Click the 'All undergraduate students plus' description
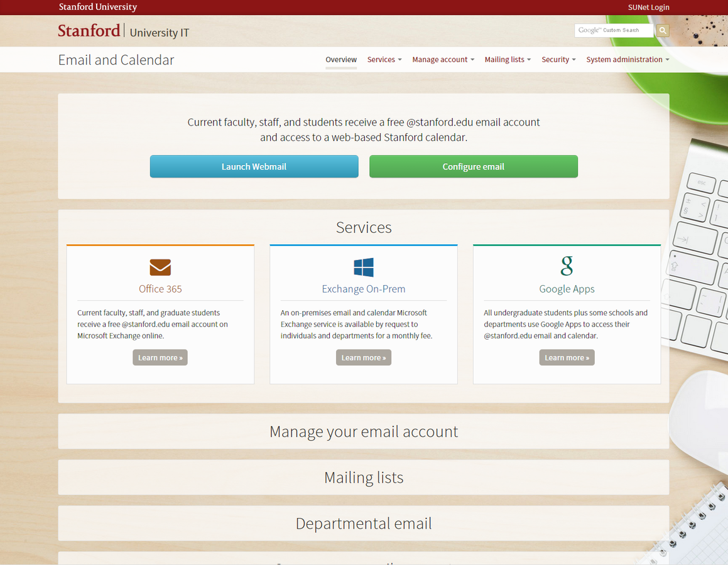728x565 pixels. coord(565,325)
